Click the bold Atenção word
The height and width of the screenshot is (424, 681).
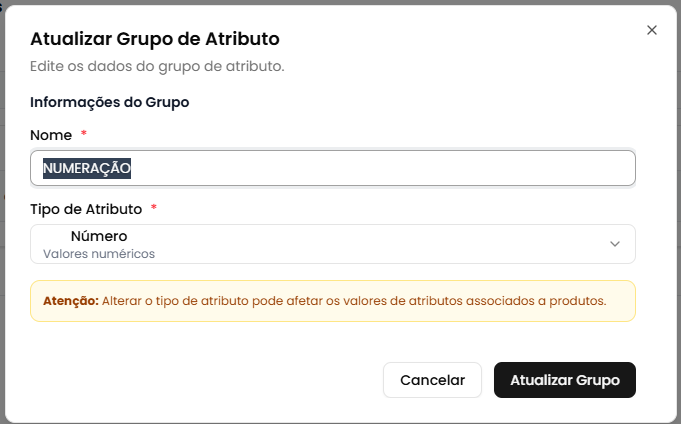70,300
